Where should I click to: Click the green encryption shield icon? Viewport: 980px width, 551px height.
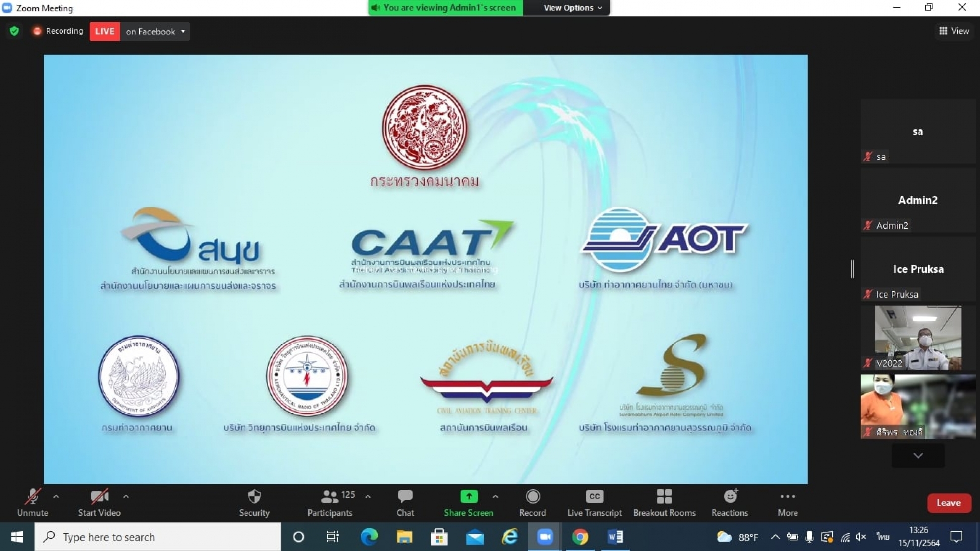click(14, 31)
